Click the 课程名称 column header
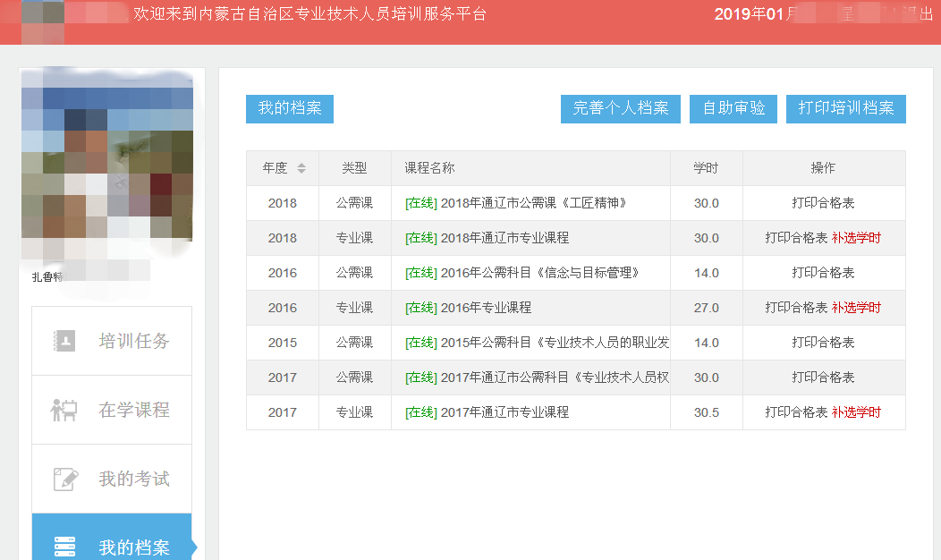941x560 pixels. coord(429,168)
